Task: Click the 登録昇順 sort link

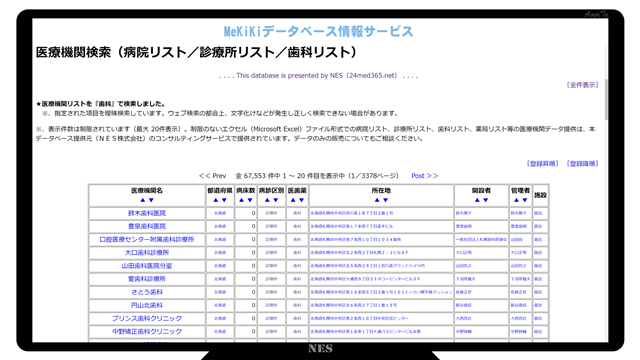Action: (x=542, y=164)
